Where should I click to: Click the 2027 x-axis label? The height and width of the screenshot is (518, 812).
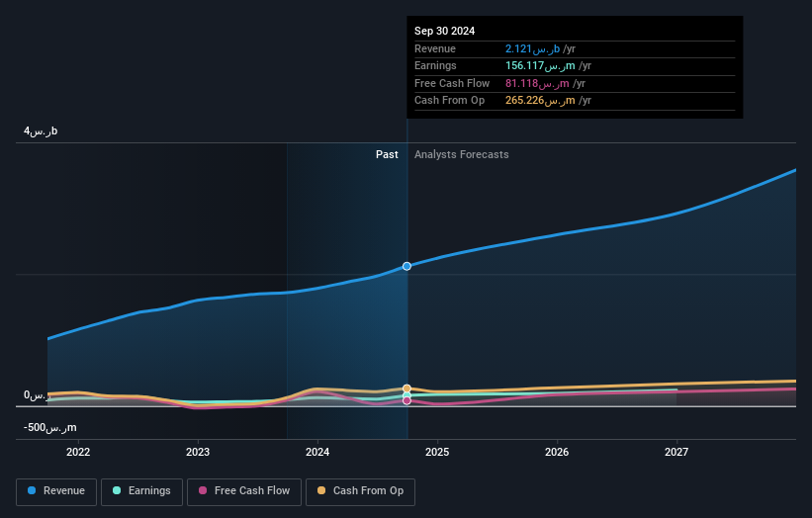(677, 452)
